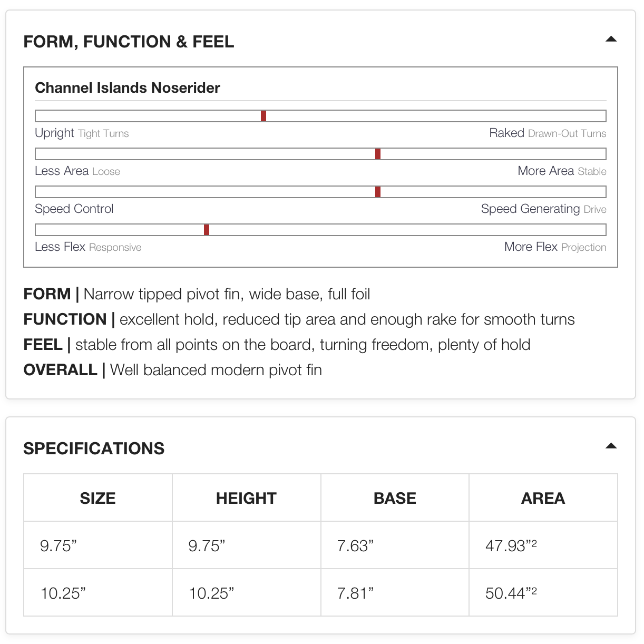Select the HEIGHT column header

coord(246,498)
